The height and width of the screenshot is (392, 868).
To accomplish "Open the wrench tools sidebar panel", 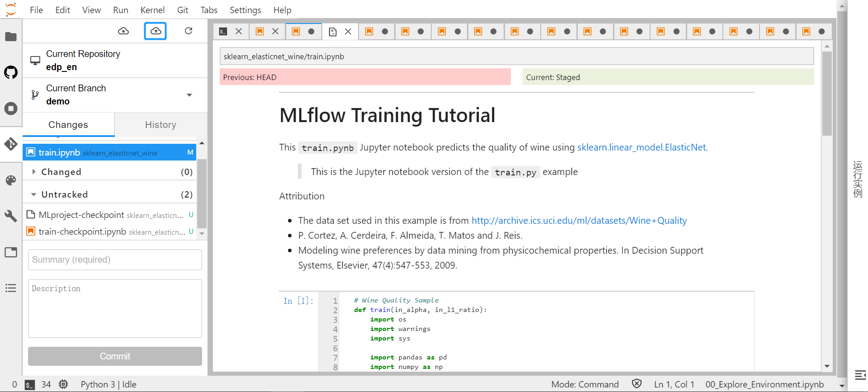I will [x=11, y=216].
